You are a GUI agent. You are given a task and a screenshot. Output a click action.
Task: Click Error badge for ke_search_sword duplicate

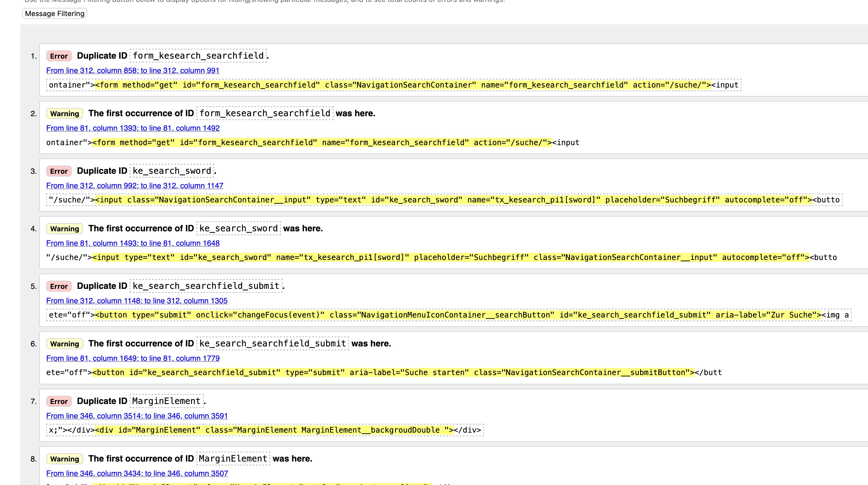tap(59, 171)
